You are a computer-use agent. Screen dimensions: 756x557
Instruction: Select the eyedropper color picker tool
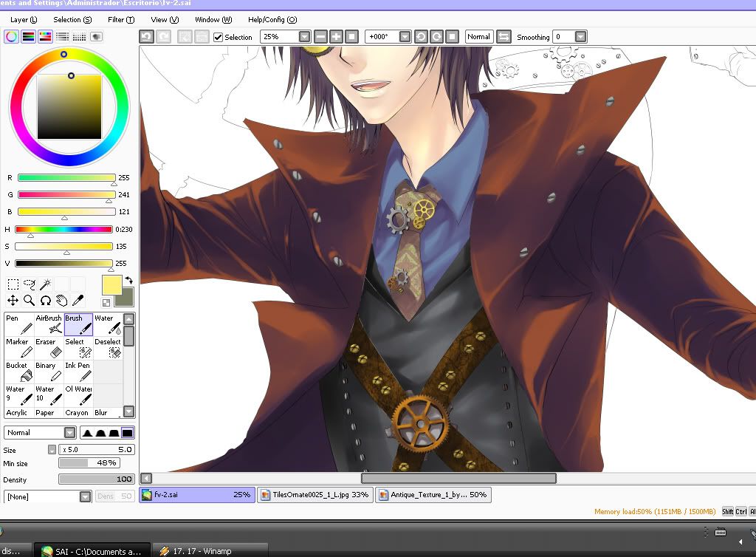(78, 300)
